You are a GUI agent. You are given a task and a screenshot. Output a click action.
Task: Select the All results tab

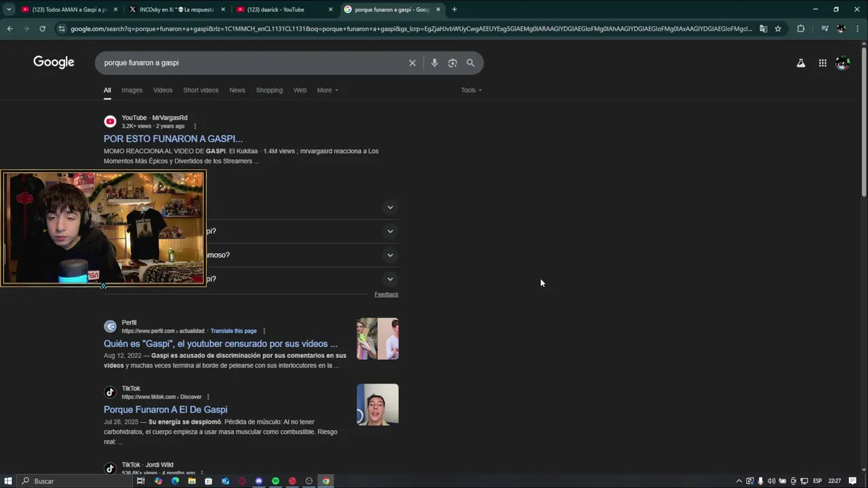click(107, 90)
